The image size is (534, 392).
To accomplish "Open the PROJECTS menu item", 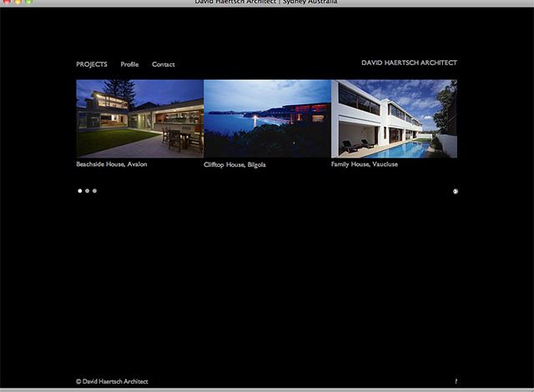I will [92, 64].
